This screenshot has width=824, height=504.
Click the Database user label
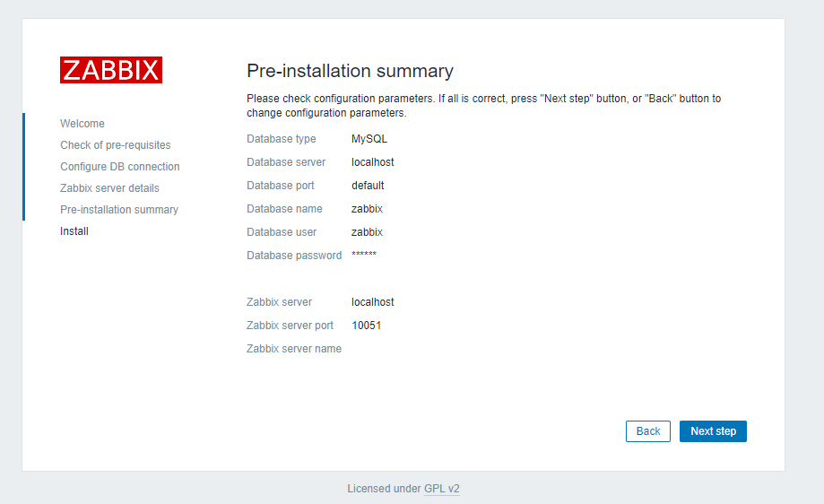pos(282,231)
